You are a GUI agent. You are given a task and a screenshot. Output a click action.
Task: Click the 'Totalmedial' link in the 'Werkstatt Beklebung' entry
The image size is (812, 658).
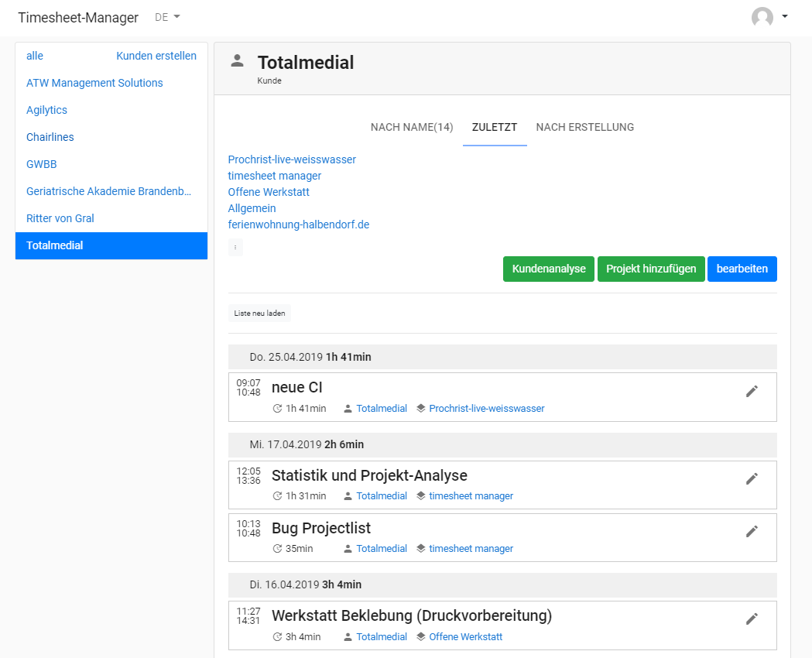click(x=382, y=637)
